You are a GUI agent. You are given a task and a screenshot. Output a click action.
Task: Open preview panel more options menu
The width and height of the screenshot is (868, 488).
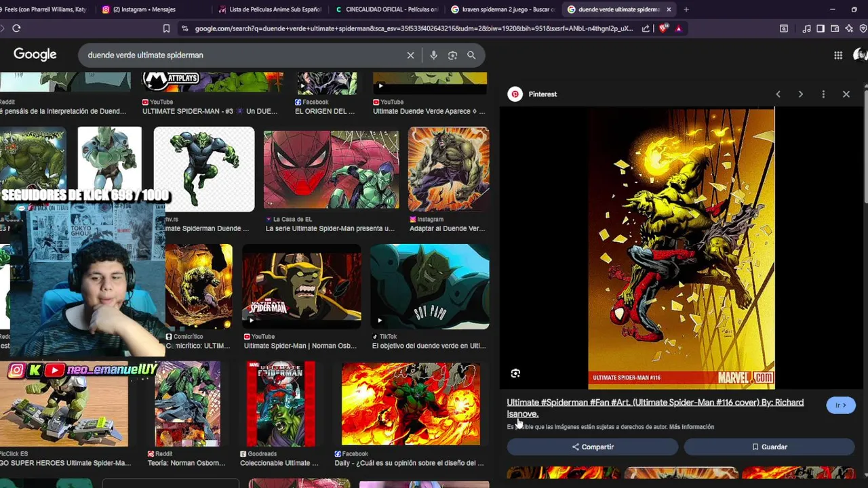pos(823,94)
